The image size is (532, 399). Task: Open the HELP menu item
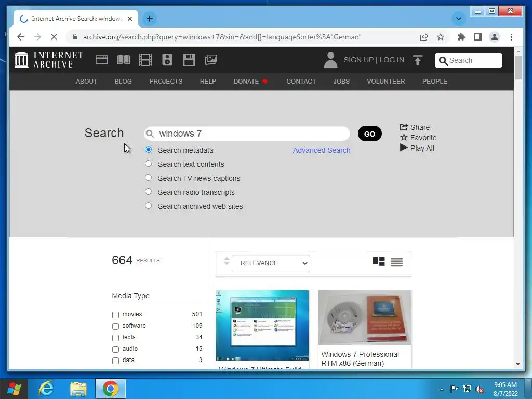tap(208, 82)
